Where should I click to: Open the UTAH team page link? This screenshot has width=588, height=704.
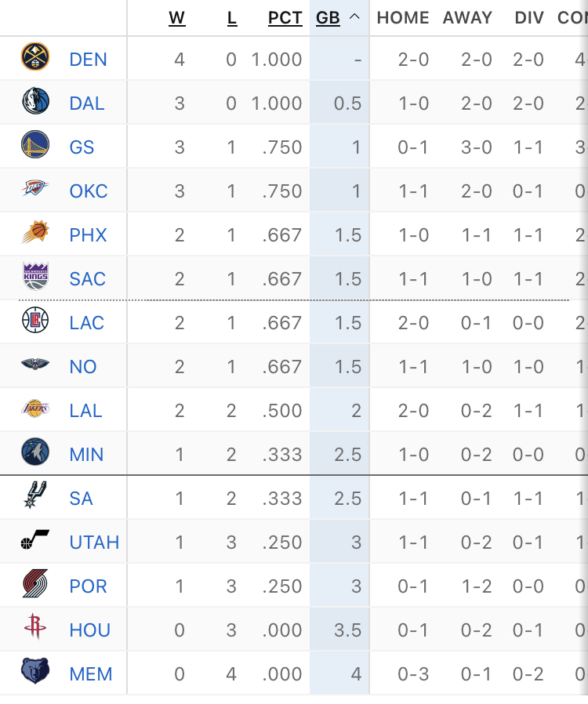[94, 543]
